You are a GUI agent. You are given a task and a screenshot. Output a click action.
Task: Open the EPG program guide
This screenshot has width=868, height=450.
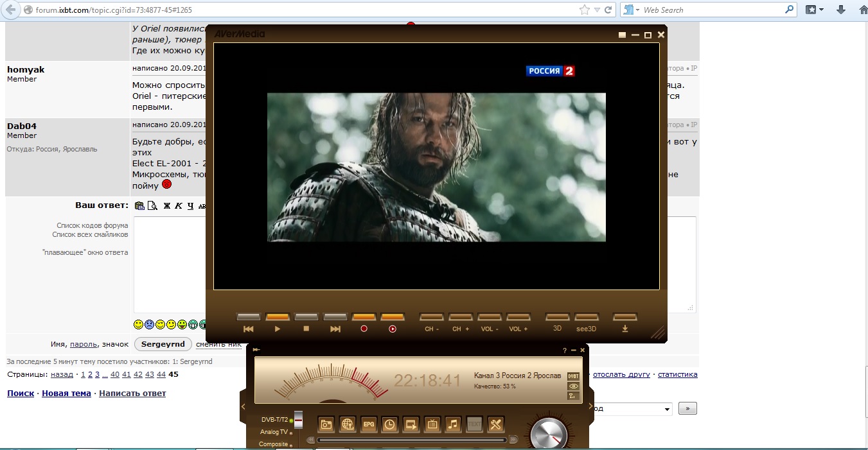tap(369, 424)
